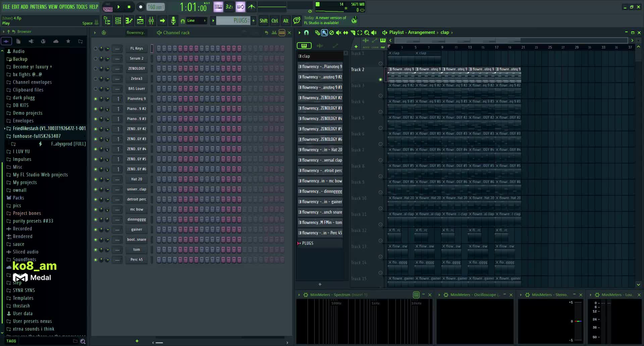The height and width of the screenshot is (346, 644).
Task: Open the Piano roll view icon
Action: click(129, 21)
